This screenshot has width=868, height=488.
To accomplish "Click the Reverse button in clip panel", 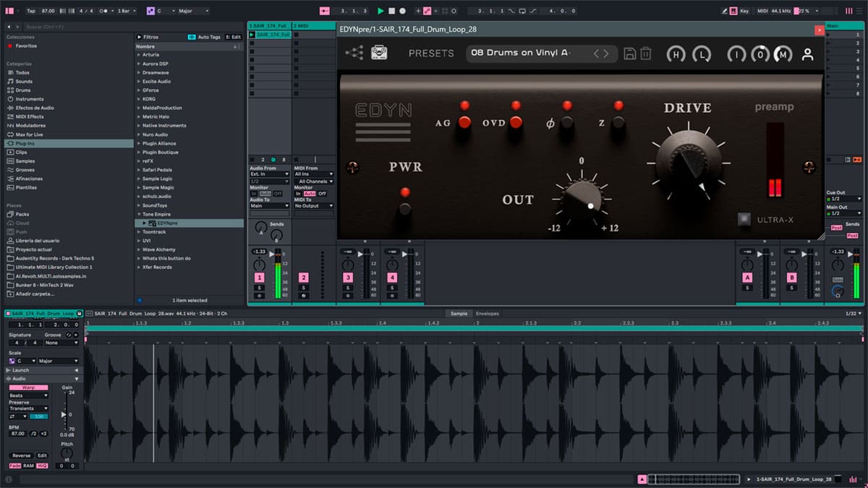I will coord(22,455).
